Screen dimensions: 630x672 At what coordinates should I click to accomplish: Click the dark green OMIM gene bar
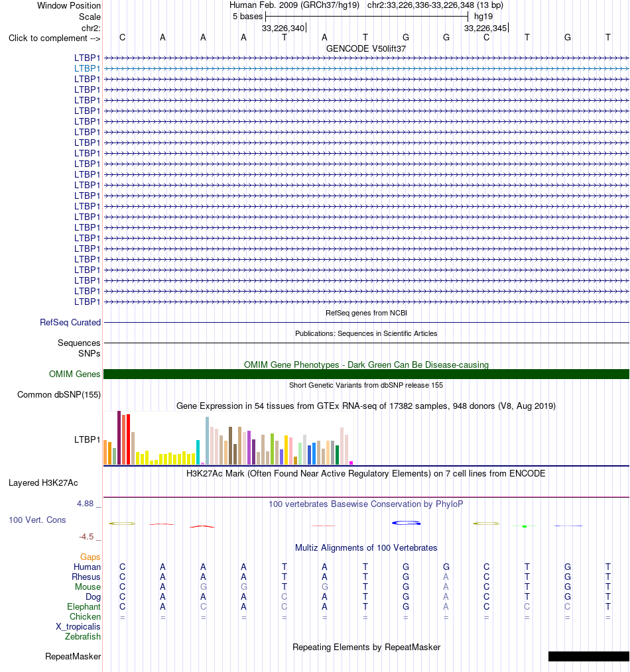pyautogui.click(x=367, y=374)
